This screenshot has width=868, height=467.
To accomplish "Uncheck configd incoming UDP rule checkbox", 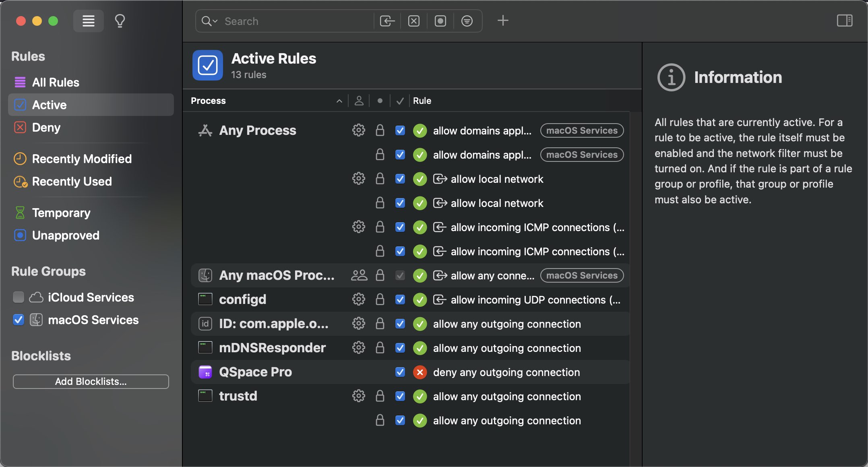I will point(400,300).
